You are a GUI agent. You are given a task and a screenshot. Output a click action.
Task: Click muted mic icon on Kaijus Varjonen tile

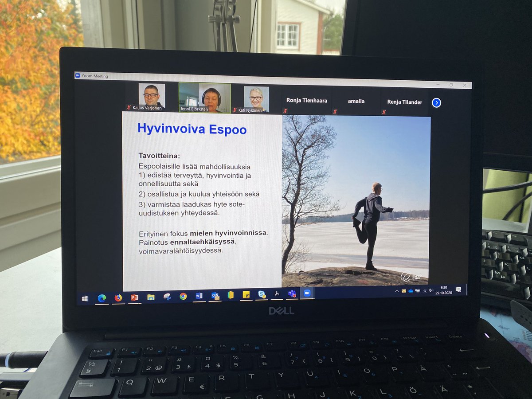click(129, 107)
